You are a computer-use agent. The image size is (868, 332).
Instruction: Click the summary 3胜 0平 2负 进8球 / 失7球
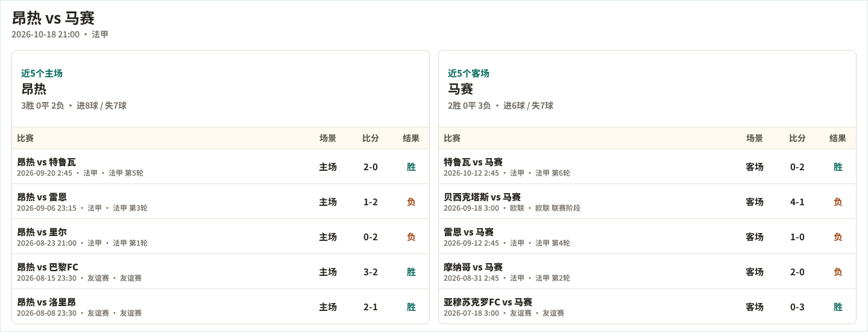click(74, 106)
